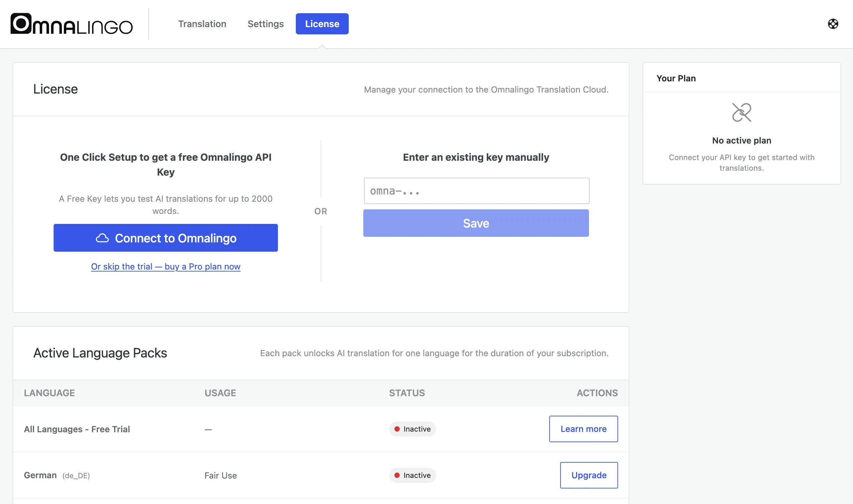Click Connect to Omnalingo button
Image resolution: width=853 pixels, height=504 pixels.
click(x=165, y=238)
